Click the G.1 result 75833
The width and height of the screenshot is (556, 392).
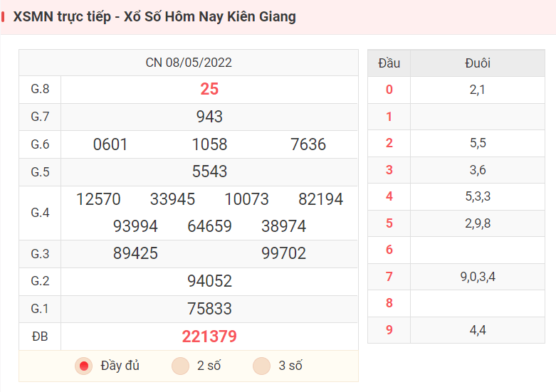(x=209, y=309)
